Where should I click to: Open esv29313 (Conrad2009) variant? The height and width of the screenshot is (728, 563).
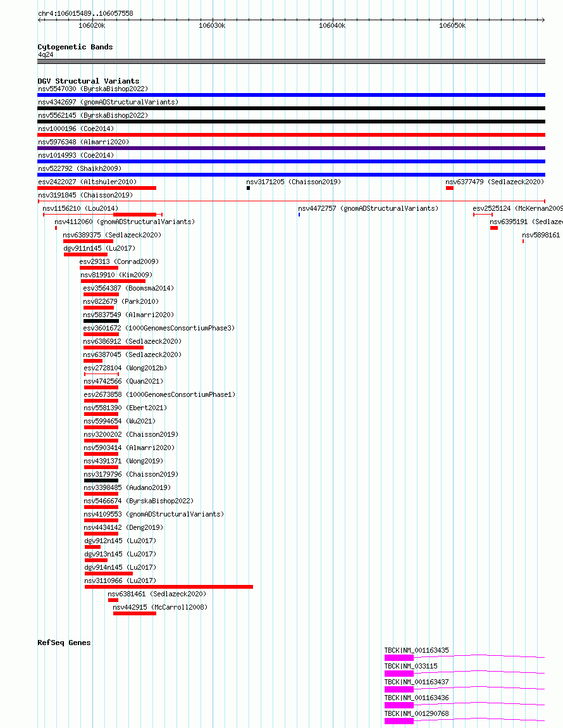(119, 262)
